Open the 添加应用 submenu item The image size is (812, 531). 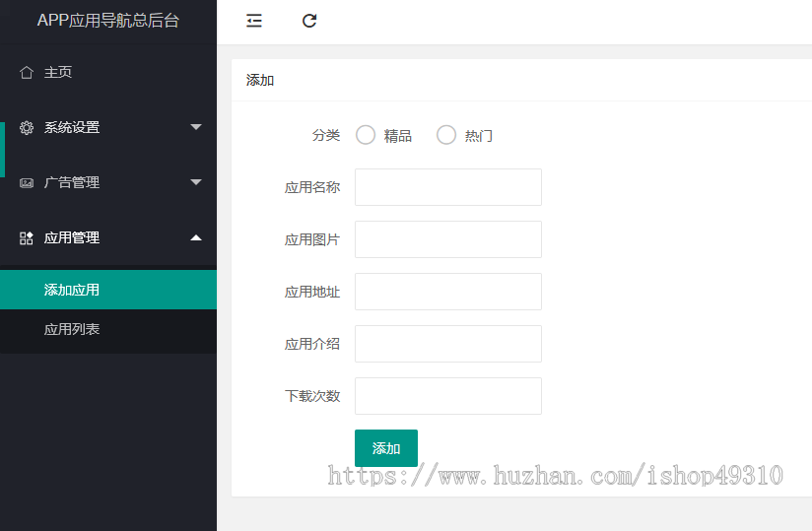pos(108,290)
